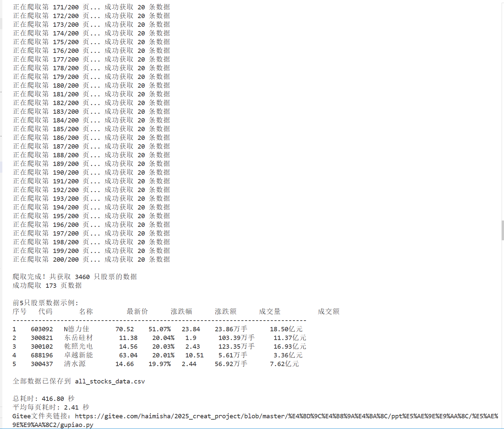Click stock name '乾照光电'
This screenshot has height=429, width=504.
click(79, 347)
